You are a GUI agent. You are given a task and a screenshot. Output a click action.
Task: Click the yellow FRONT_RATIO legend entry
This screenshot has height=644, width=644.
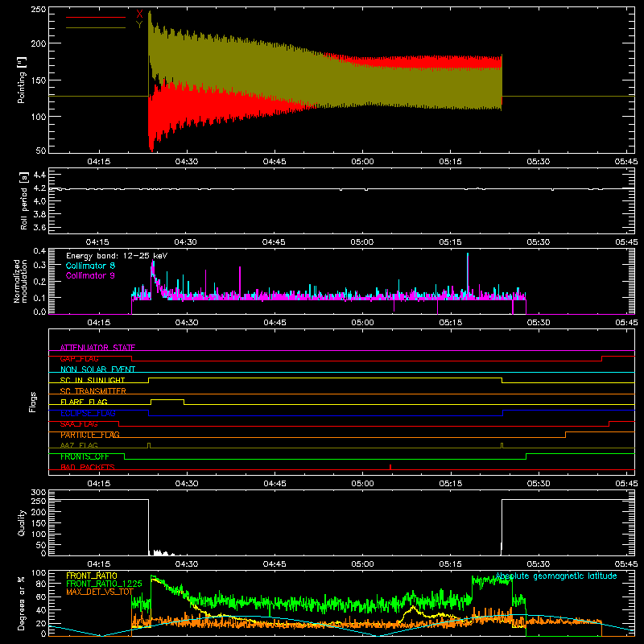[x=92, y=576]
